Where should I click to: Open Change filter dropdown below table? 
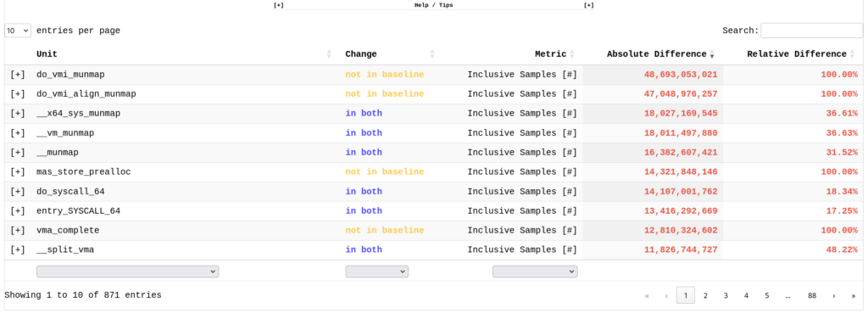(x=377, y=272)
